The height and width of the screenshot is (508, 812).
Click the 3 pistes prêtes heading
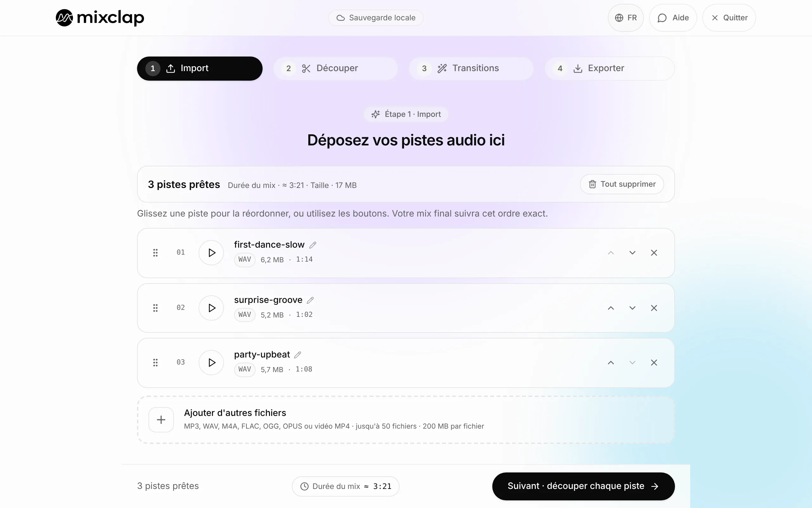[x=184, y=184]
